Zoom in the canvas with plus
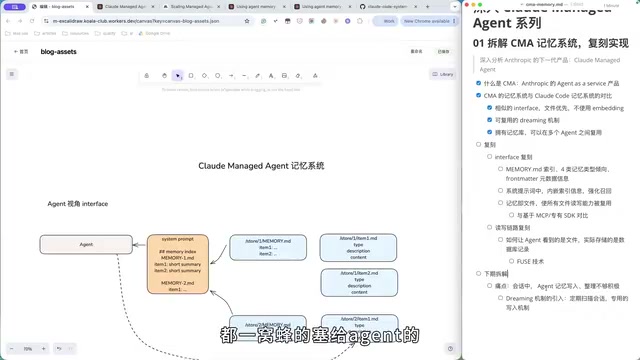Screen dimensions: 640x360 click(43, 349)
